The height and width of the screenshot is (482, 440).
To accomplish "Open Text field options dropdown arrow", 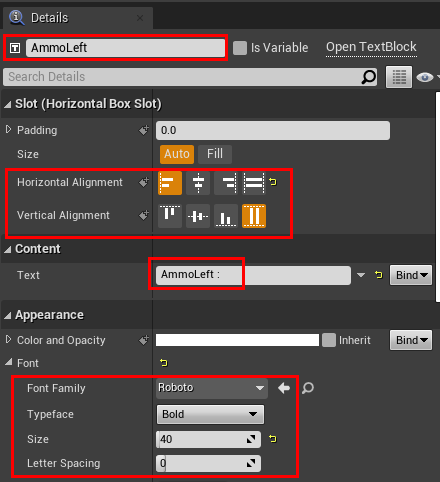I will coord(361,275).
